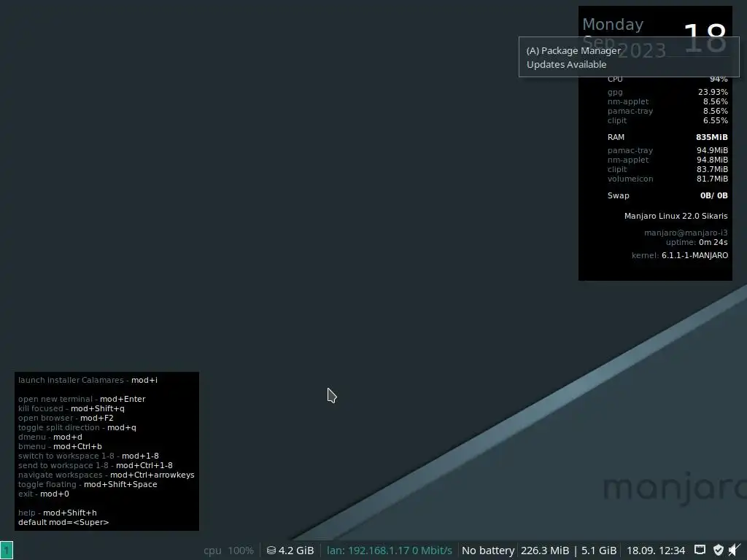Click the help mod+Shift+h hint line

(x=57, y=513)
